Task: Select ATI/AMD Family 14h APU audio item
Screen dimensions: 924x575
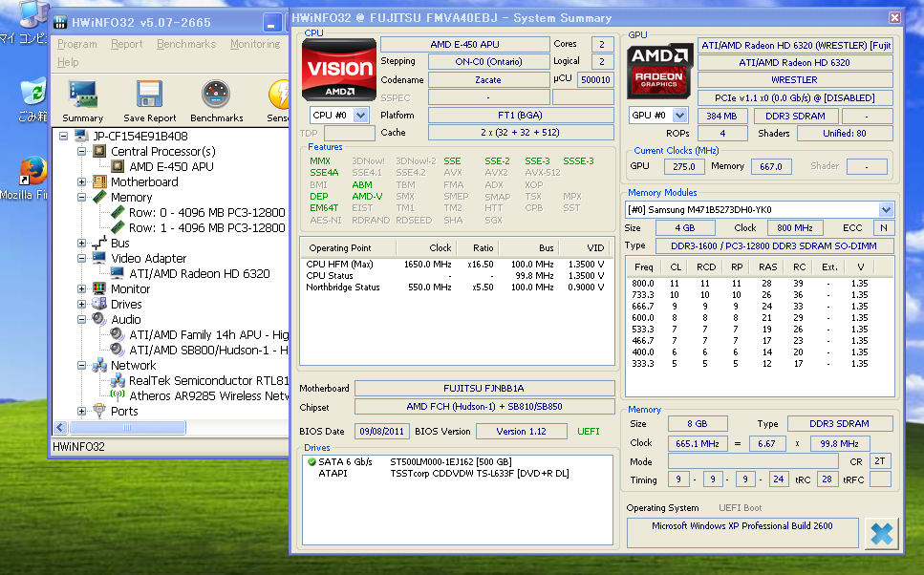Action: [x=208, y=334]
